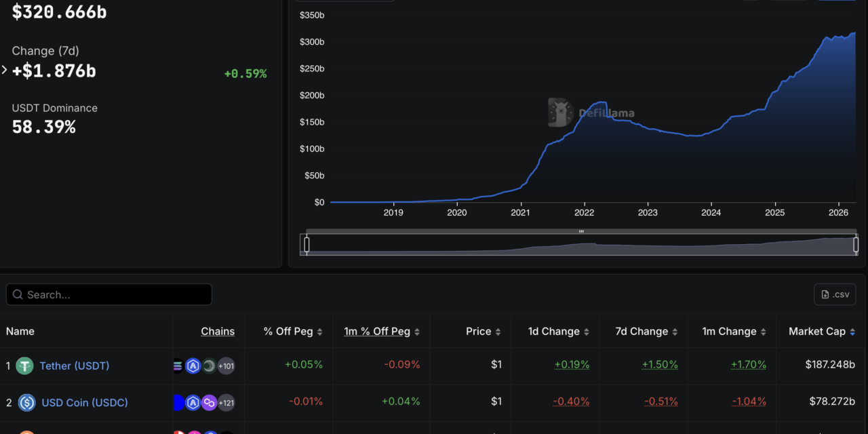
Task: Open the USD Coin (USDC) details link
Action: 83,403
